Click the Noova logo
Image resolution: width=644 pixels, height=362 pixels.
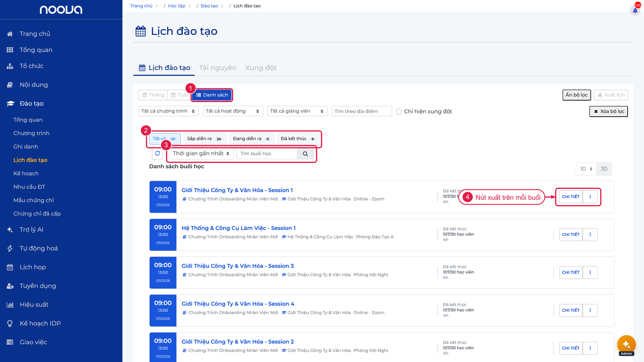click(x=61, y=10)
